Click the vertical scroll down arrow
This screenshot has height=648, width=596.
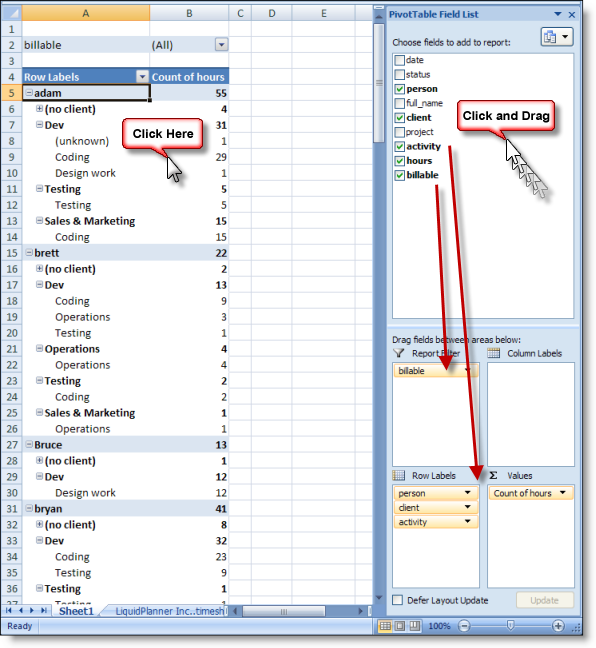pos(379,598)
